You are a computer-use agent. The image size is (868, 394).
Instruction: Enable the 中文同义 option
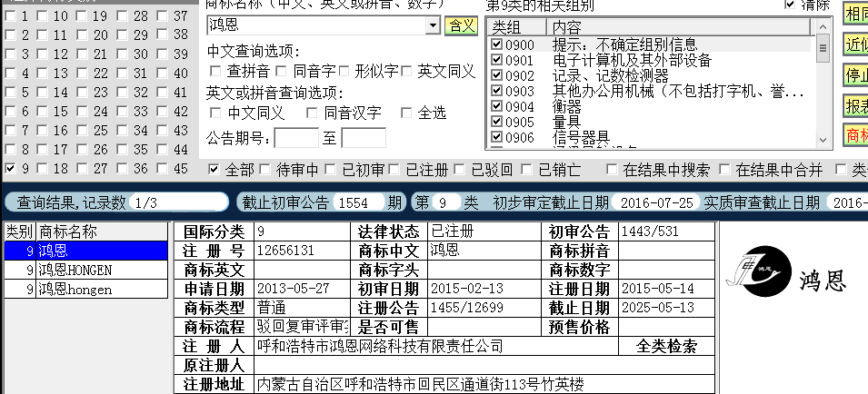pyautogui.click(x=215, y=113)
